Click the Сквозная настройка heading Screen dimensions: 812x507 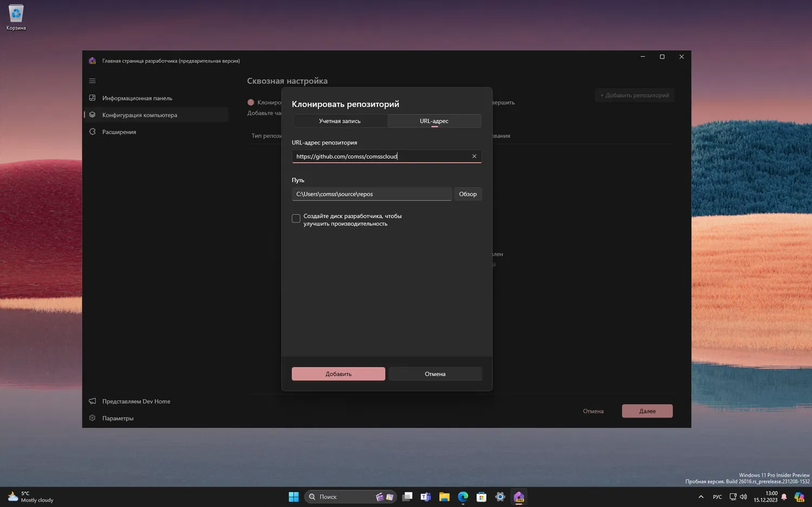pos(287,81)
